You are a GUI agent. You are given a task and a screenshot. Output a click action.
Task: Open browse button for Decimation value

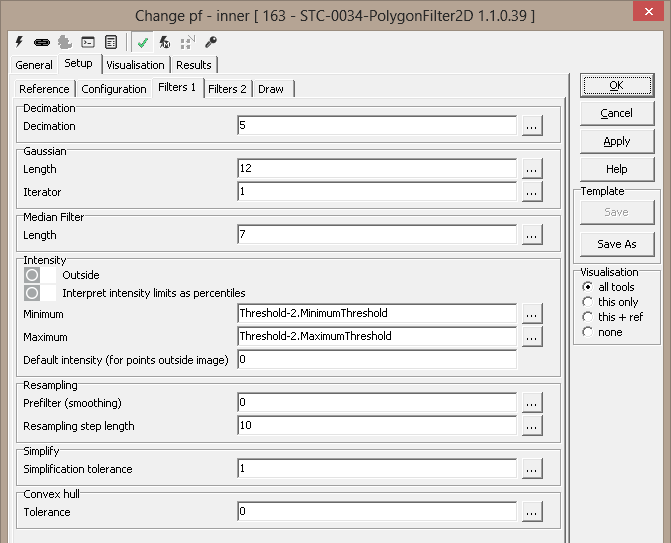click(532, 126)
